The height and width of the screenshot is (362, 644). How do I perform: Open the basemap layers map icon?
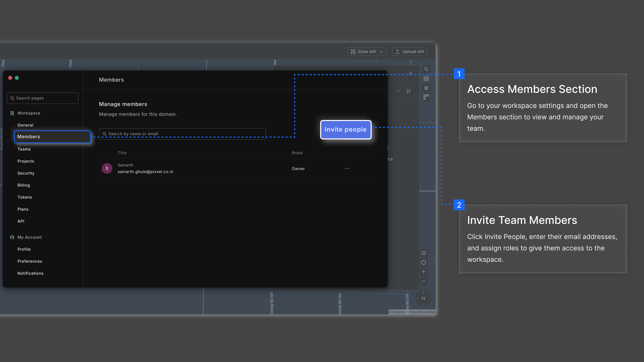coord(423,253)
